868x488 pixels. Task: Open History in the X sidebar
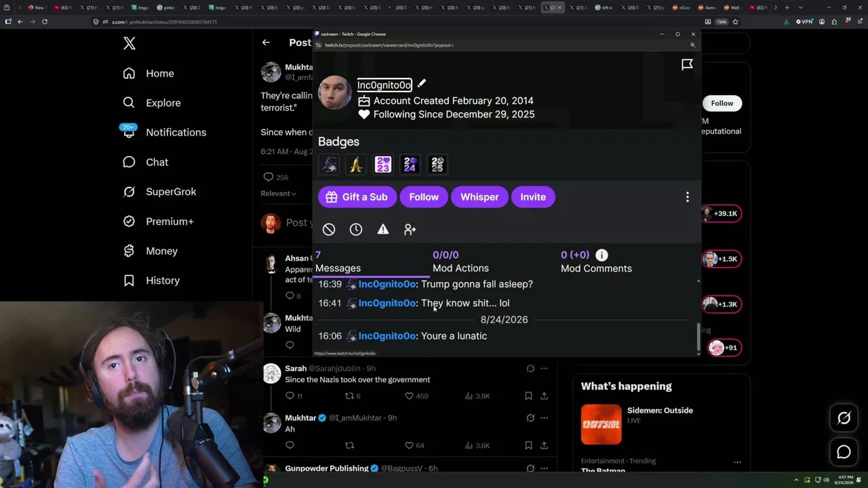[x=151, y=281]
